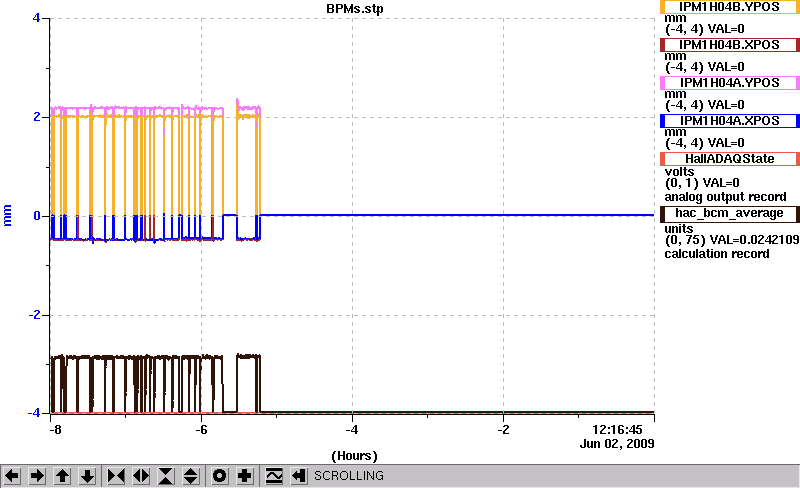Click the pan up arrow icon
The image size is (800, 488).
point(62,476)
